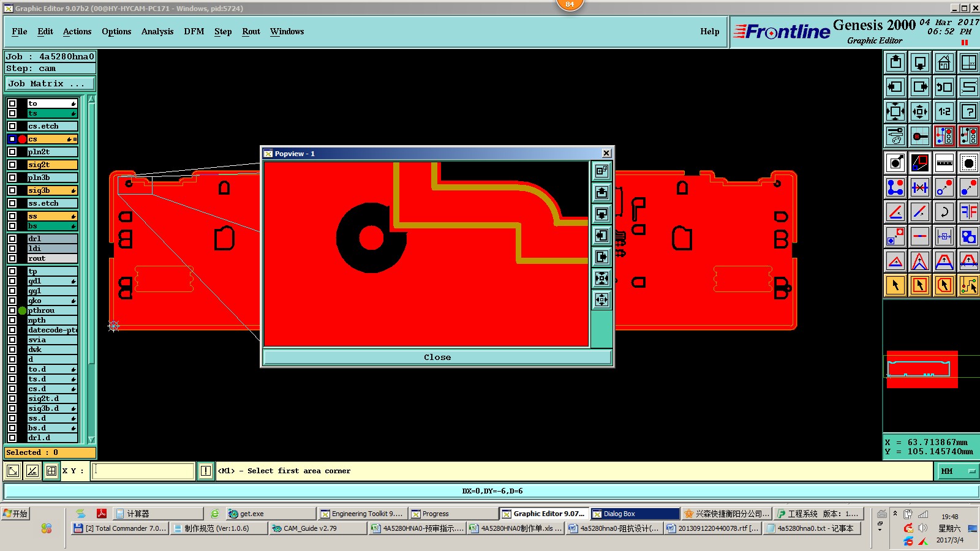The height and width of the screenshot is (551, 980).
Task: Open the wrench and palette settings icon
Action: [x=895, y=136]
